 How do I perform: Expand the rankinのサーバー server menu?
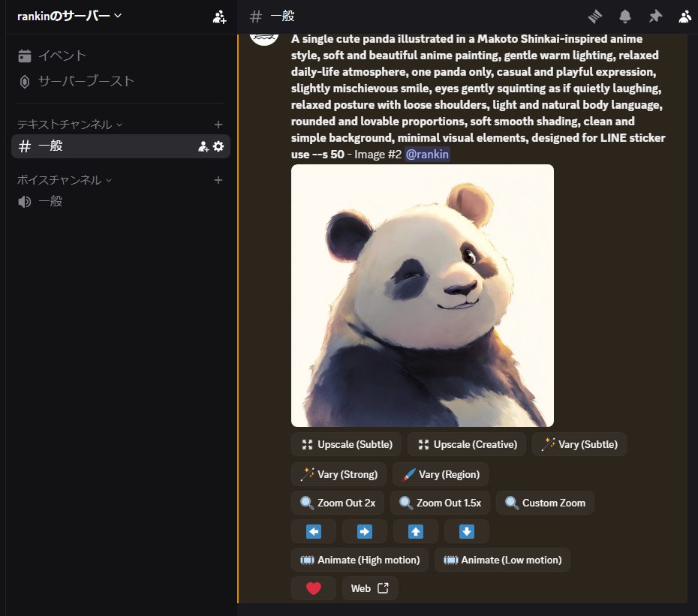(69, 17)
